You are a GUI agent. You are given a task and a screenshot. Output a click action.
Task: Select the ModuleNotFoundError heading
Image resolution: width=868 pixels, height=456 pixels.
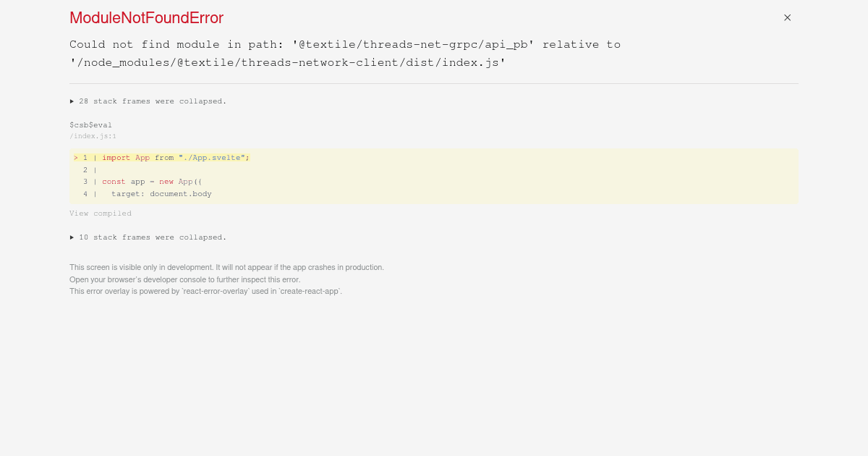click(x=146, y=18)
